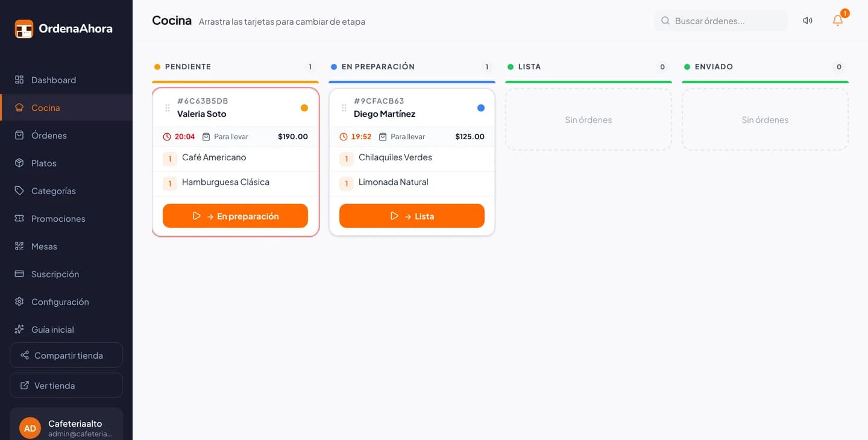This screenshot has width=868, height=440.
Task: Click the red 20:04 time on Valeria's order
Action: click(x=185, y=137)
